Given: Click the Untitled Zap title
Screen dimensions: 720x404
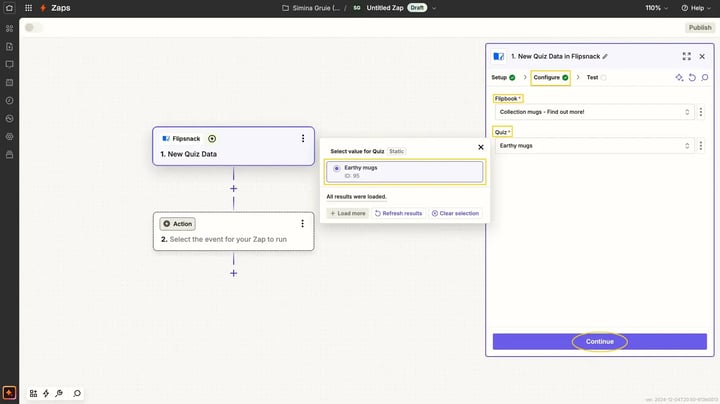Looking at the screenshot, I should (x=385, y=8).
